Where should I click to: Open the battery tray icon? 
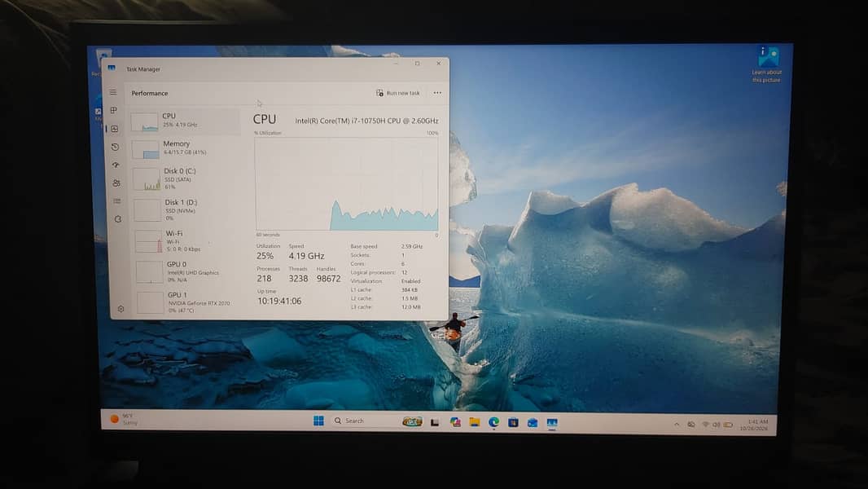(729, 425)
